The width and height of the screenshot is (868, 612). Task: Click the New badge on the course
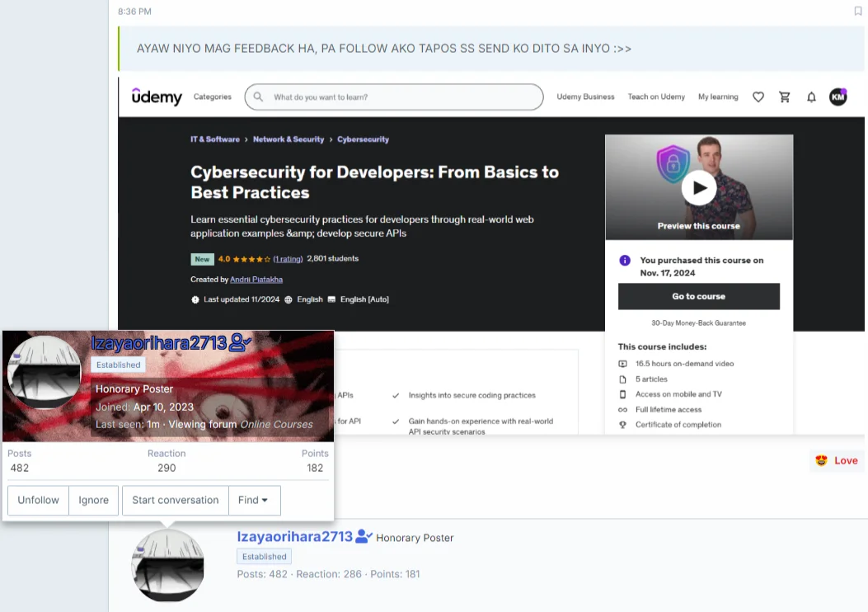point(202,259)
